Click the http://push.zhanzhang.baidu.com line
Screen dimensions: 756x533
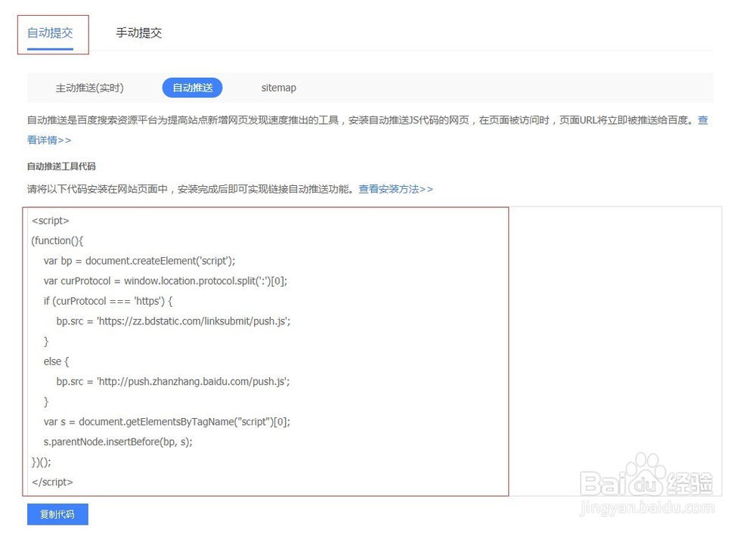[173, 382]
